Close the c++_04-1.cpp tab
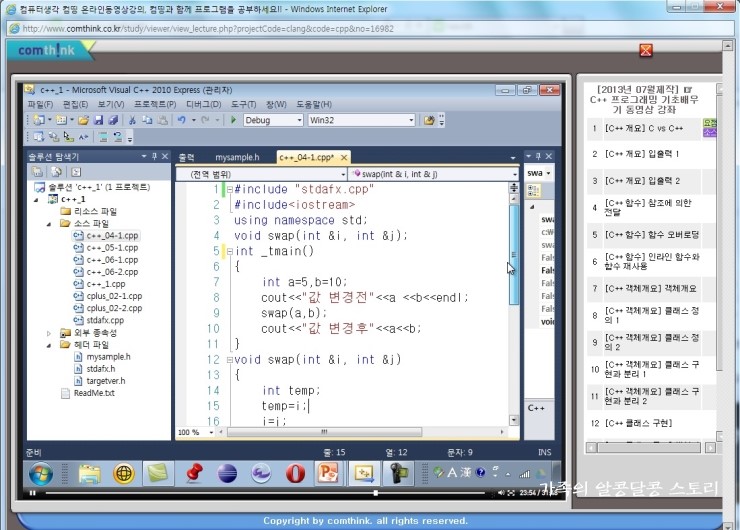The width and height of the screenshot is (740, 530). click(344, 157)
